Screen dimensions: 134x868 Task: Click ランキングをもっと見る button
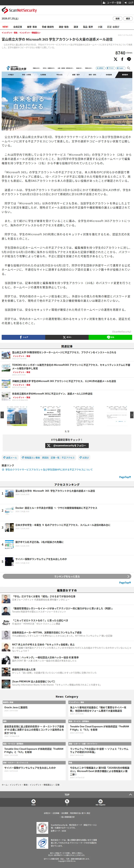(67, 576)
